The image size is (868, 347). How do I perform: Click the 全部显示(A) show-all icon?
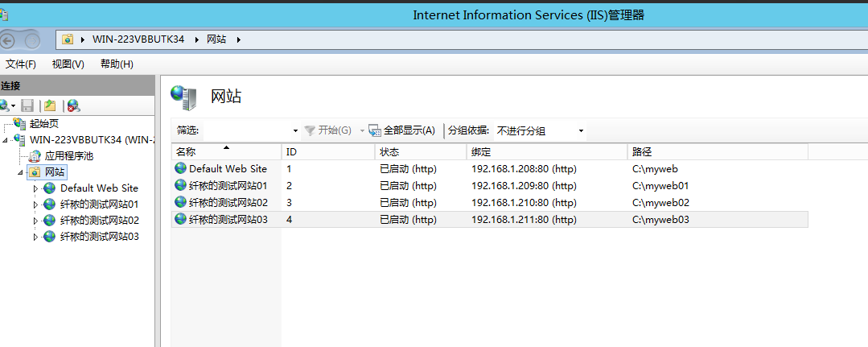point(375,130)
